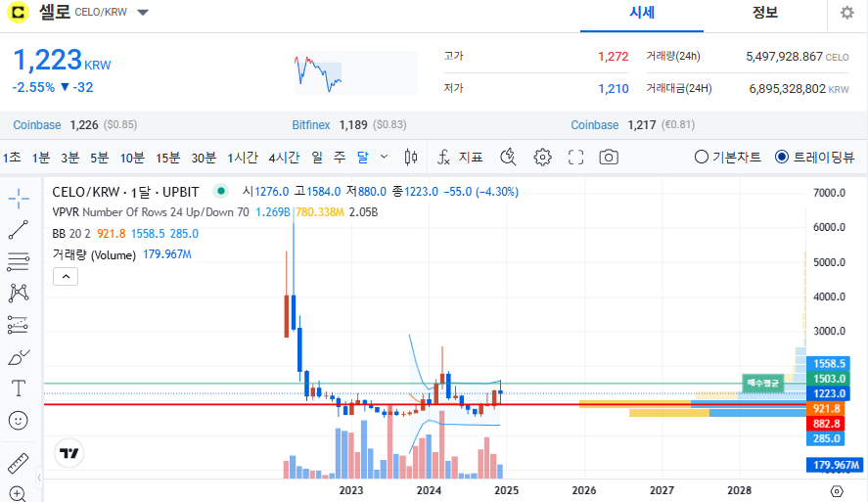Take a chart snapshot with camera
The image size is (868, 502).
coord(609,158)
